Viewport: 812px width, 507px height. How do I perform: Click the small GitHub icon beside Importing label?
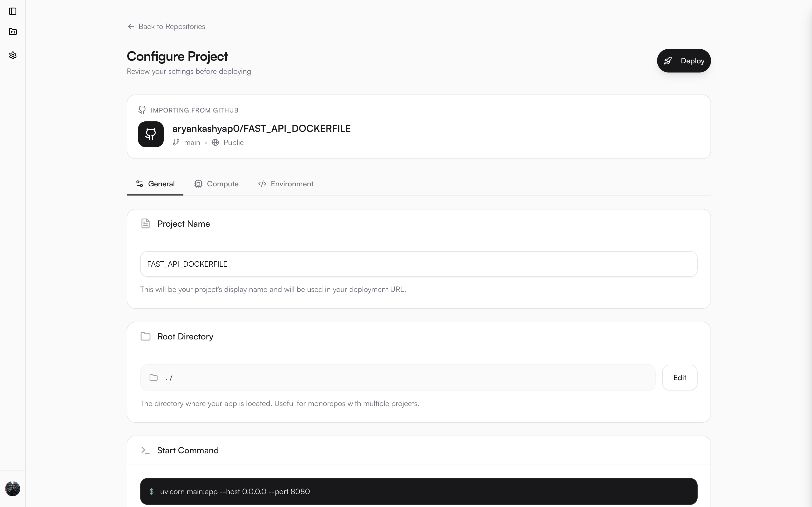tap(142, 110)
